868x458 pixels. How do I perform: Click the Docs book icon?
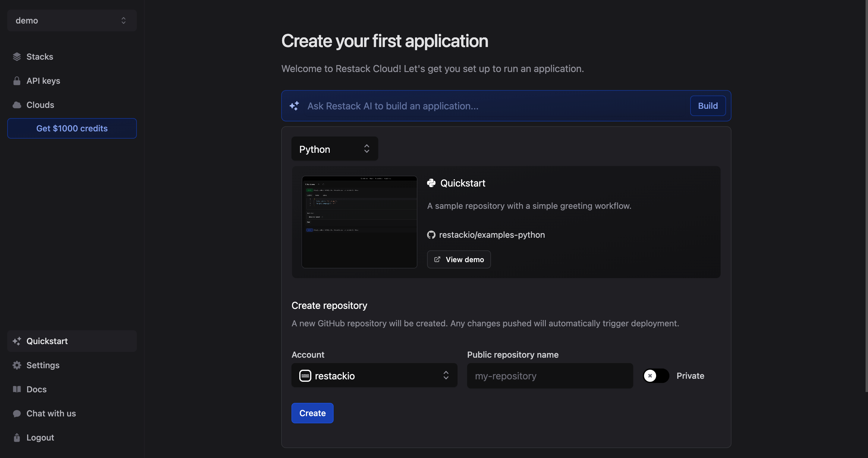[x=17, y=389]
